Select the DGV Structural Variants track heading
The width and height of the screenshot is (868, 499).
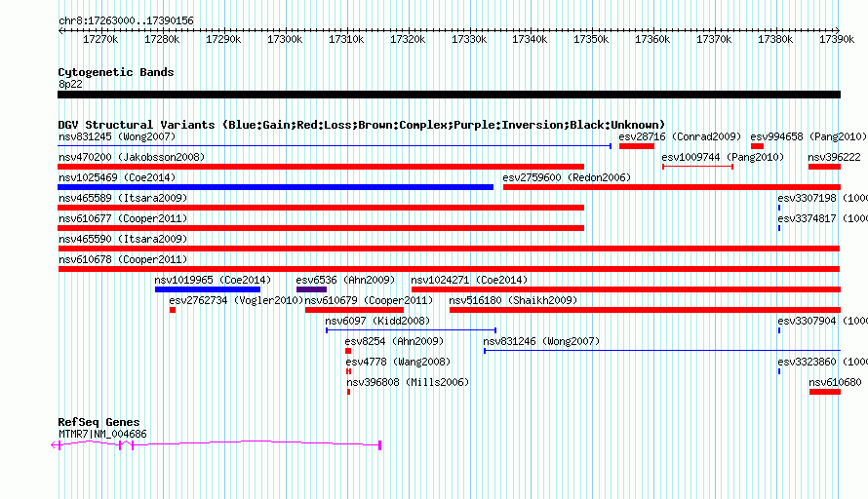tap(362, 125)
